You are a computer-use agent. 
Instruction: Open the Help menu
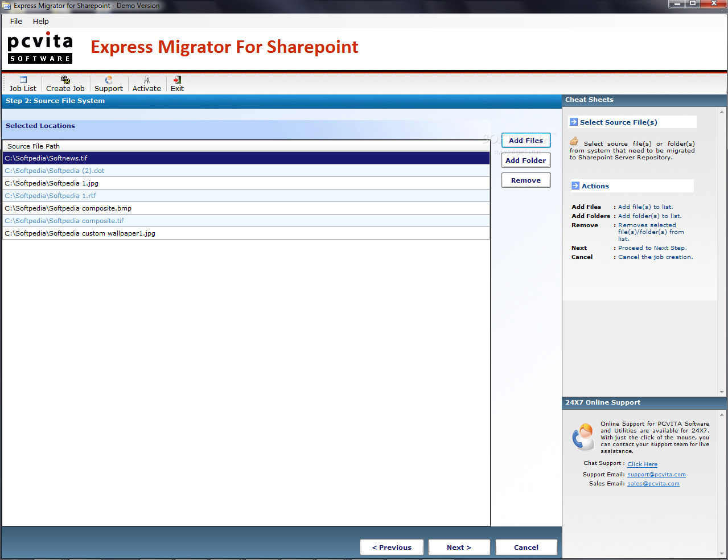(x=40, y=21)
